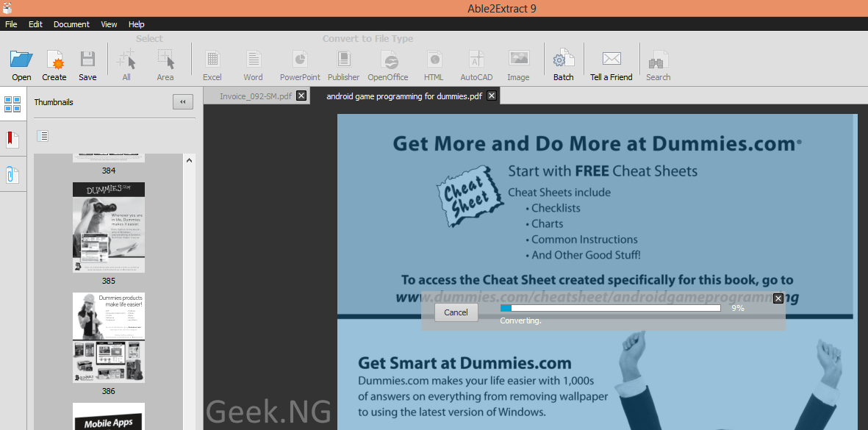The width and height of the screenshot is (868, 430).
Task: Close the Invoice_092-SM.pdf tab
Action: (301, 96)
